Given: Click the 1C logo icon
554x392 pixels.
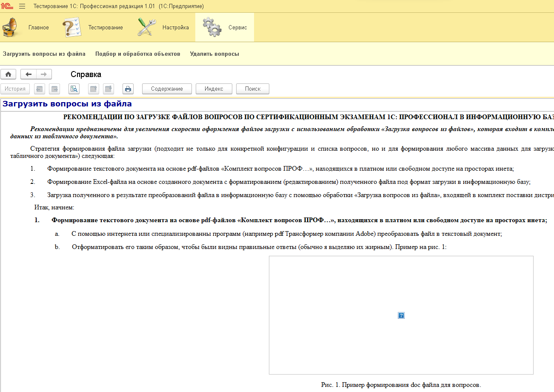Looking at the screenshot, I should click(x=8, y=6).
